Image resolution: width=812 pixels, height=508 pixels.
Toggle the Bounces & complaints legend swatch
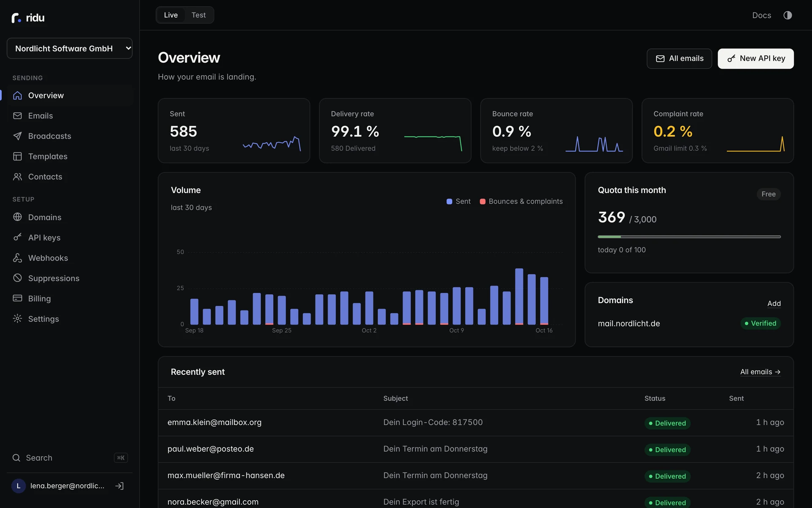[x=483, y=202]
